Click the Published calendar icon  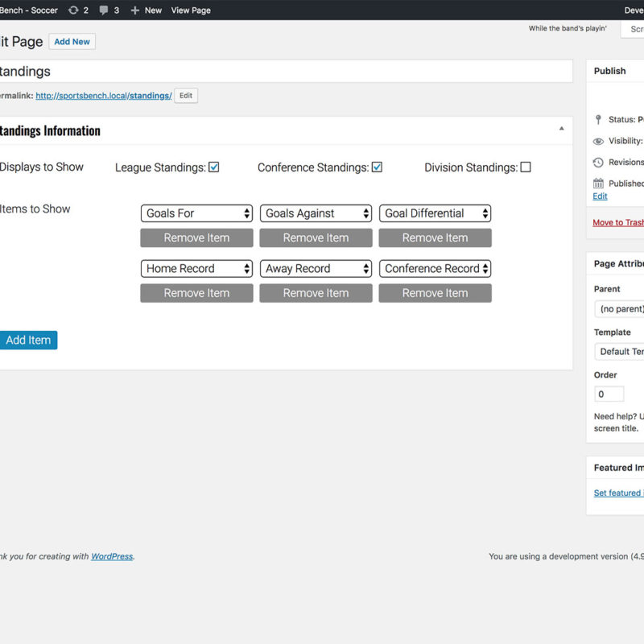pyautogui.click(x=598, y=184)
